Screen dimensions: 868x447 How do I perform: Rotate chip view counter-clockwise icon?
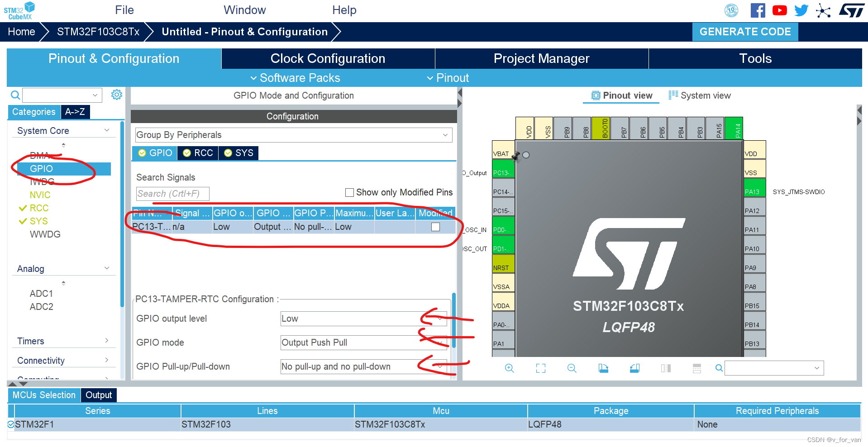point(634,368)
